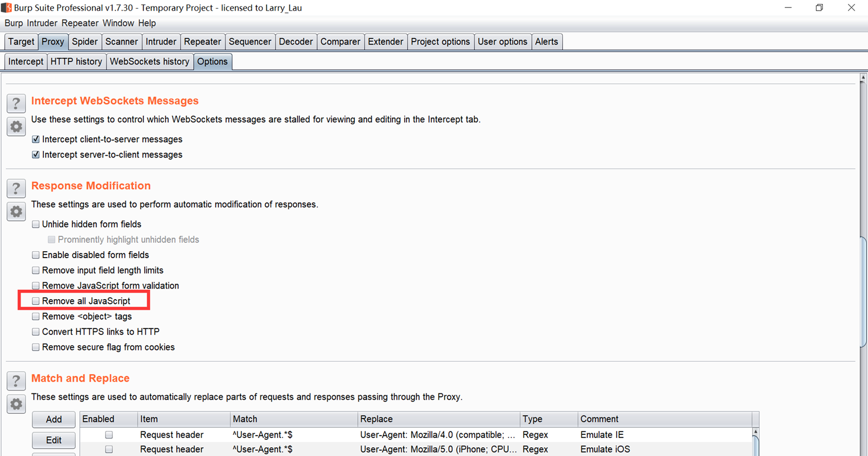The width and height of the screenshot is (868, 456).
Task: Go to the Project options tab
Action: coord(440,42)
